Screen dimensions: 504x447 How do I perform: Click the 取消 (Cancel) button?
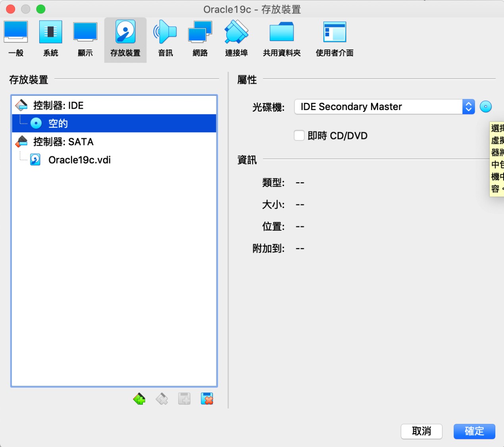(x=421, y=431)
